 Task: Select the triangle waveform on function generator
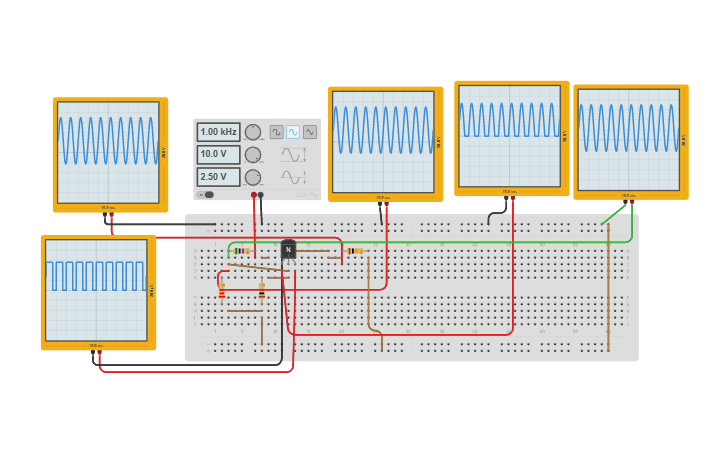tap(310, 132)
